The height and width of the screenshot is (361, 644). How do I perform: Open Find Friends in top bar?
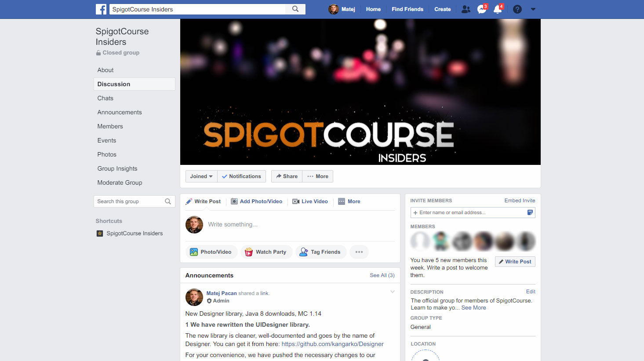(408, 9)
